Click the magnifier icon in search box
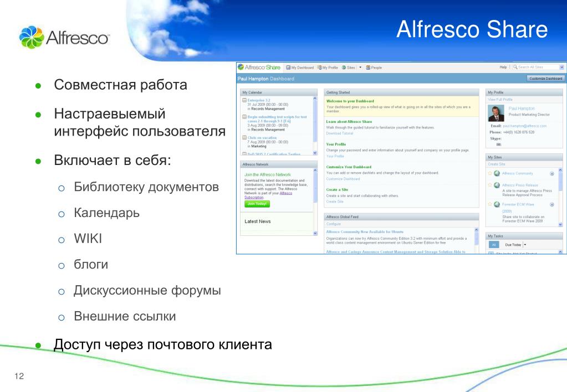The width and height of the screenshot is (567, 392). [x=515, y=67]
